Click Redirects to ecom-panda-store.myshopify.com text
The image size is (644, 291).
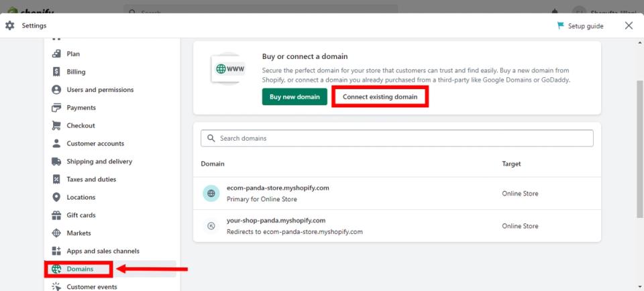pos(294,232)
